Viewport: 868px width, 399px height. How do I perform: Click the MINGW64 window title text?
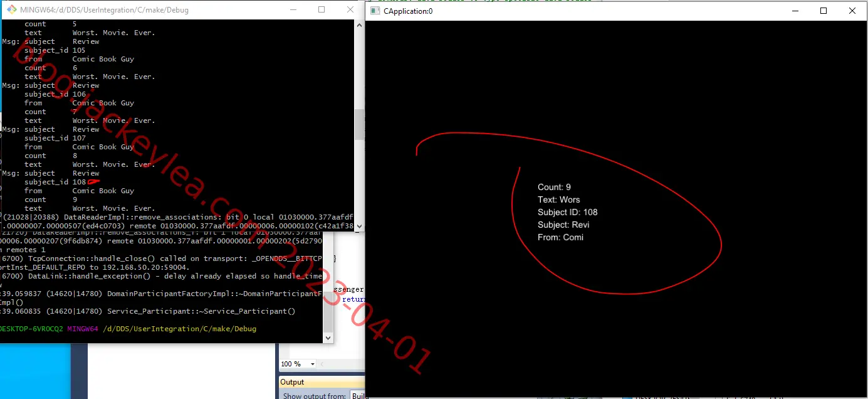(x=104, y=10)
